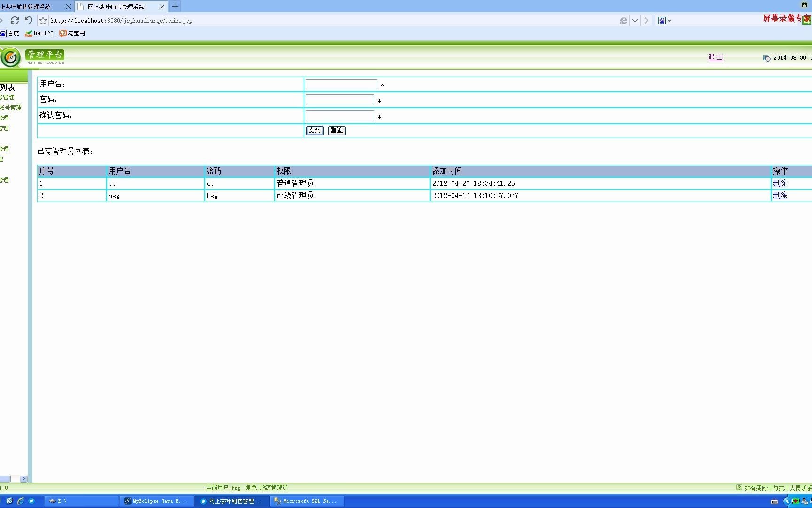Click the 重置 reset button
The width and height of the screenshot is (812, 508).
(x=336, y=130)
